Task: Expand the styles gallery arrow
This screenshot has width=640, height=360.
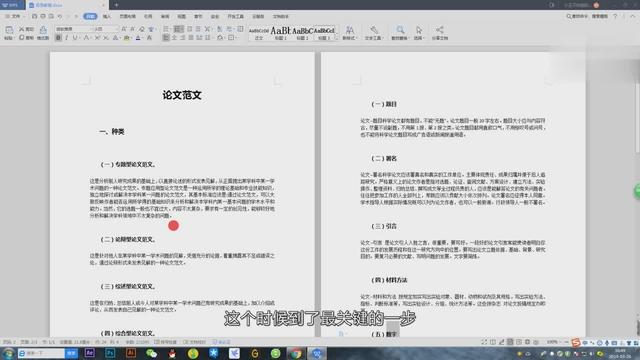Action: (x=336, y=38)
